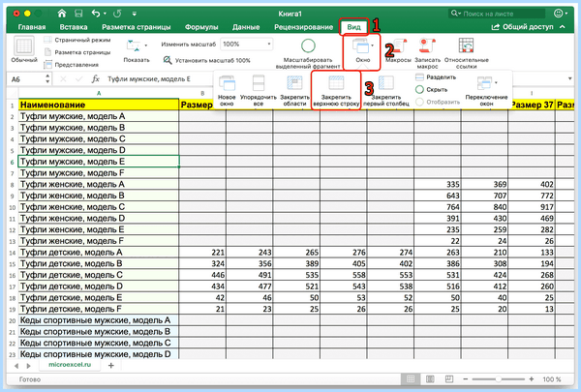Open the Рецензирование tab
Image resolution: width=581 pixels, height=392 pixels.
pyautogui.click(x=303, y=27)
